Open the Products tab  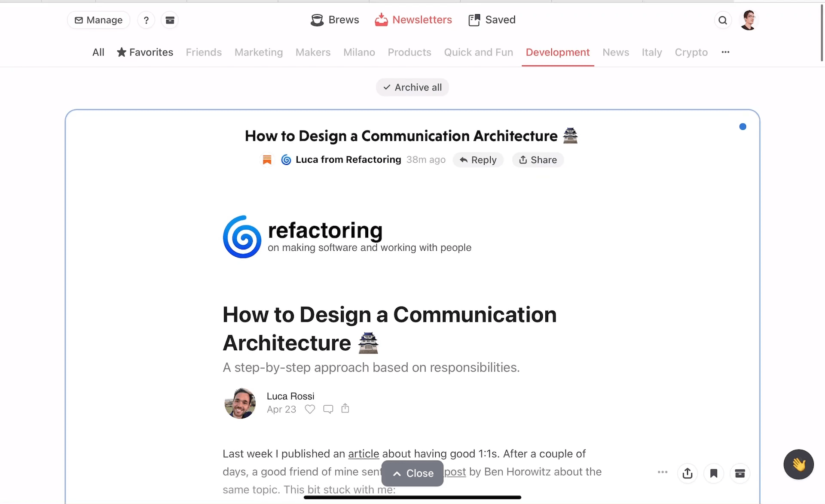[x=409, y=52]
